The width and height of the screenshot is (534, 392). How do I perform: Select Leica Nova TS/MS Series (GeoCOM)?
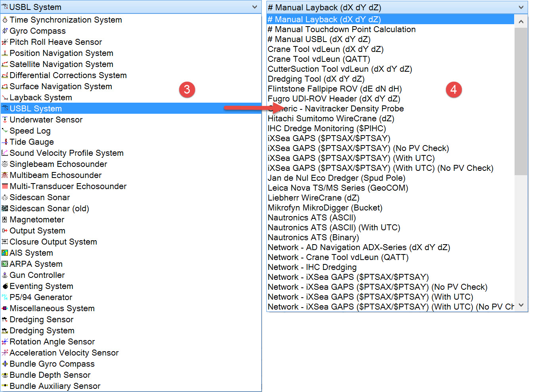[390, 188]
